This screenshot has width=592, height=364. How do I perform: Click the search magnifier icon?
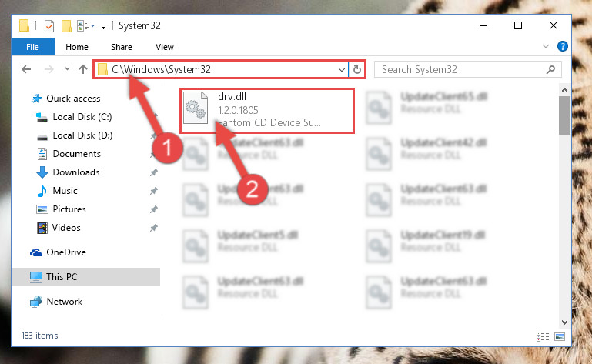pyautogui.click(x=550, y=69)
